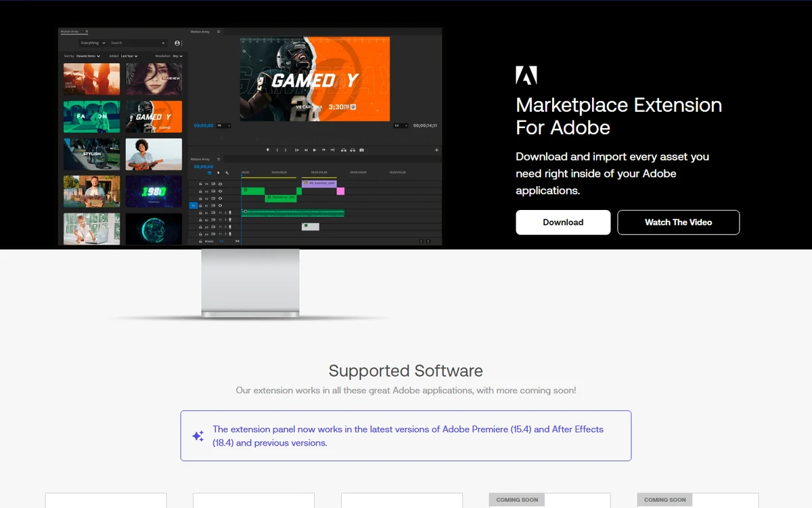Click the Go to In point icon
This screenshot has height=508, width=812.
point(297,150)
